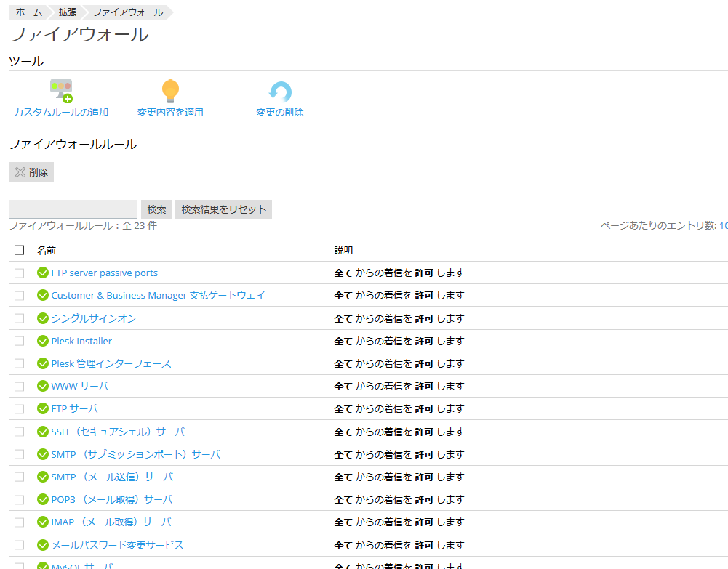Open メールパスワード変更サービス rule link
Viewport: 728px width, 569px height.
[117, 545]
